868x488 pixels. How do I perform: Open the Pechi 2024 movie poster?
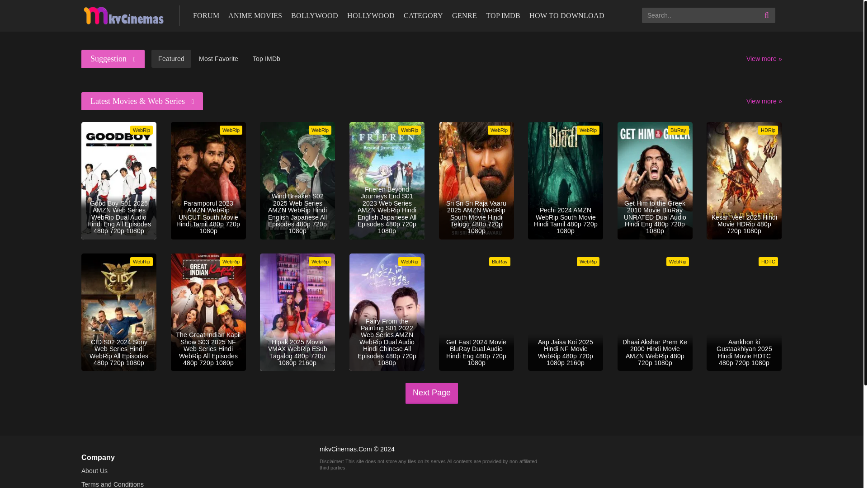(x=566, y=181)
